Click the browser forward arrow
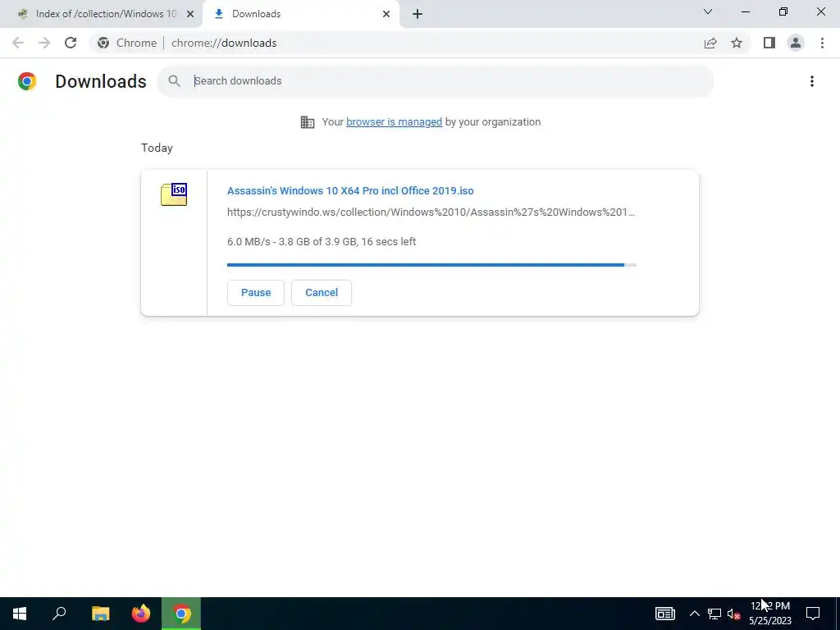Viewport: 840px width, 630px height. pyautogui.click(x=44, y=43)
